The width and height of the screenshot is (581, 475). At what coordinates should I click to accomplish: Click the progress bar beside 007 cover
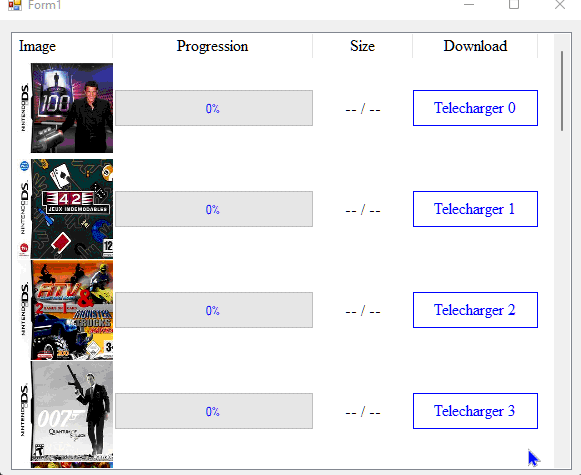coord(214,411)
